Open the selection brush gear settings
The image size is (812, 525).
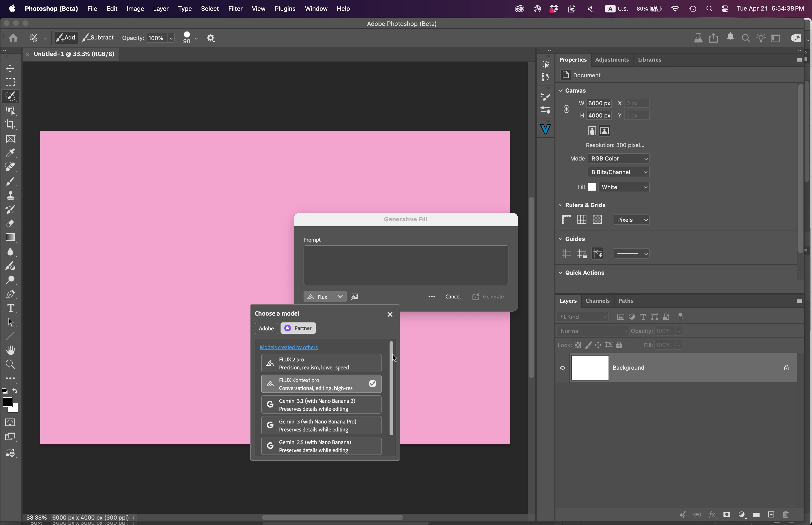(211, 38)
